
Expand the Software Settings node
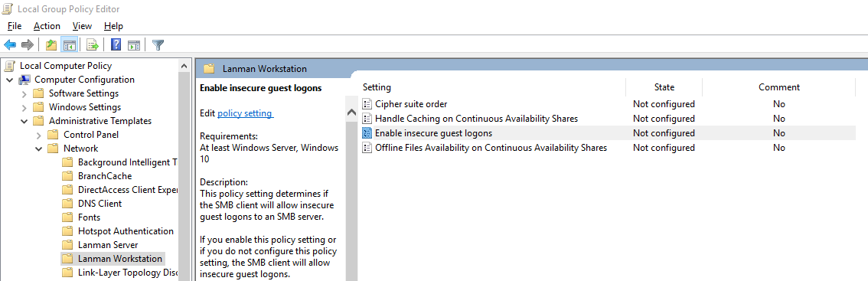click(24, 93)
